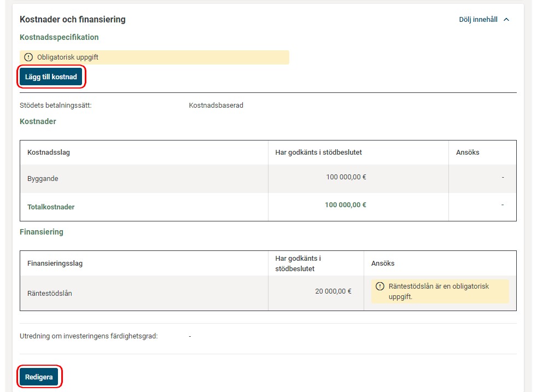The height and width of the screenshot is (392, 537).
Task: Select the Kostnadsspecifikation subheading
Action: click(x=59, y=37)
